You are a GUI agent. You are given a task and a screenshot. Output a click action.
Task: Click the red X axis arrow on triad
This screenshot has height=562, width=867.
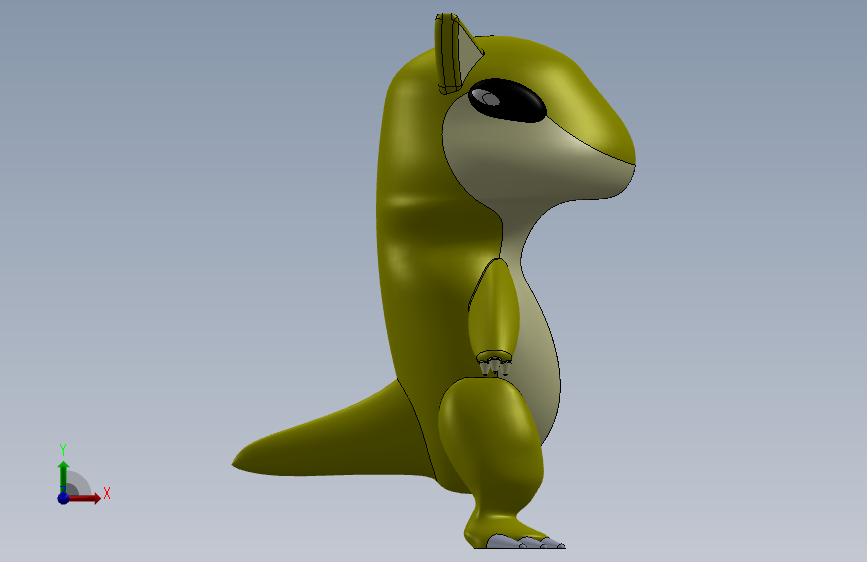coord(84,498)
